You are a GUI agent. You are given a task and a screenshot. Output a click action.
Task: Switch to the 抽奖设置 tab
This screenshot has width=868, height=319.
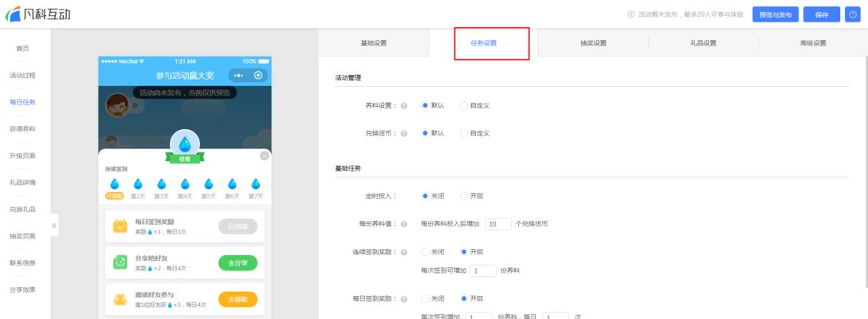coord(594,42)
